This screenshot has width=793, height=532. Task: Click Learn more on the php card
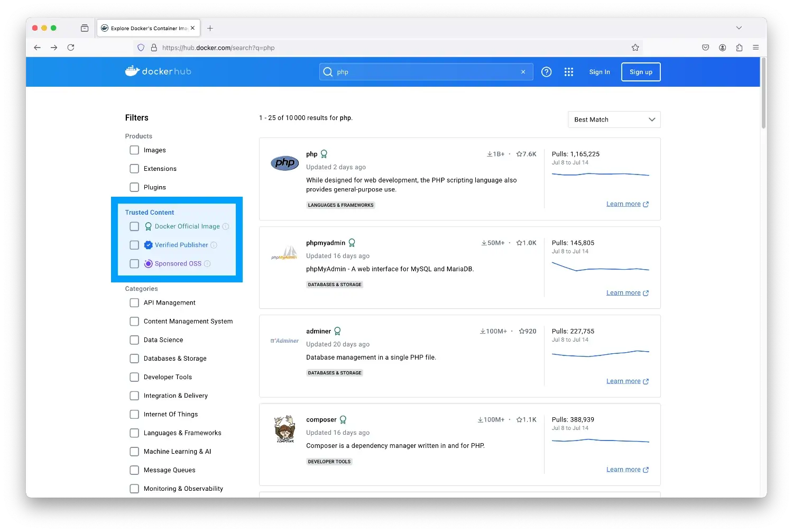[628, 204]
